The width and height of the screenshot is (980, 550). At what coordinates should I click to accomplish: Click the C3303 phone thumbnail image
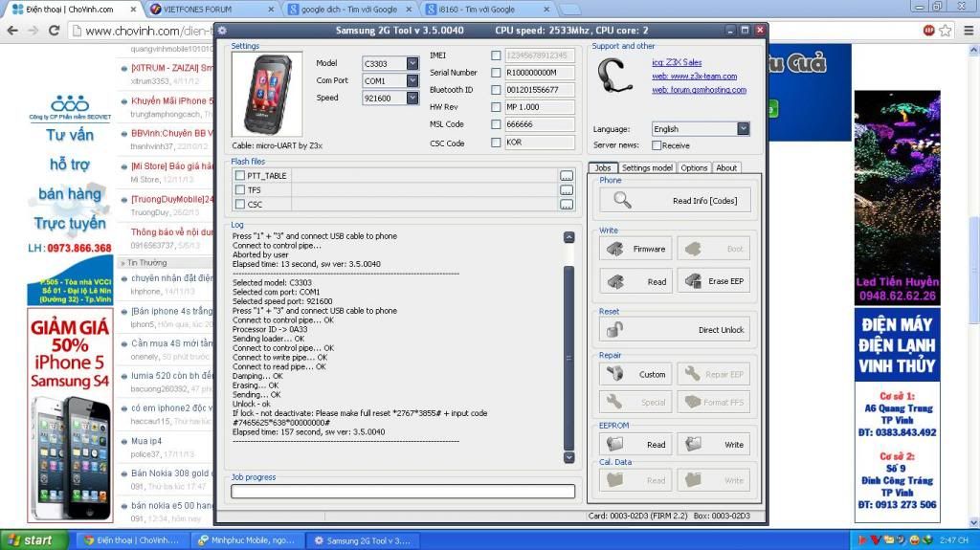[267, 94]
